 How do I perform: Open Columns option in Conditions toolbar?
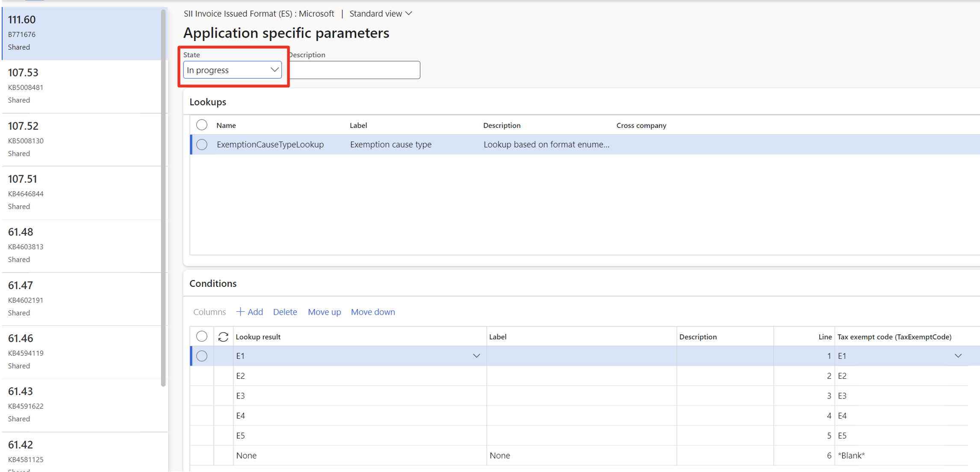pos(210,312)
